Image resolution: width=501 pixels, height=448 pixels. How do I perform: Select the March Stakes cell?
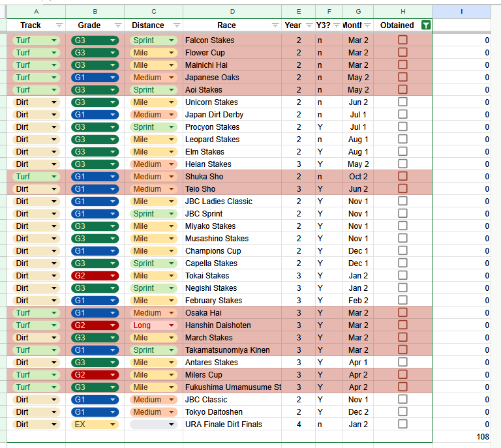point(232,338)
